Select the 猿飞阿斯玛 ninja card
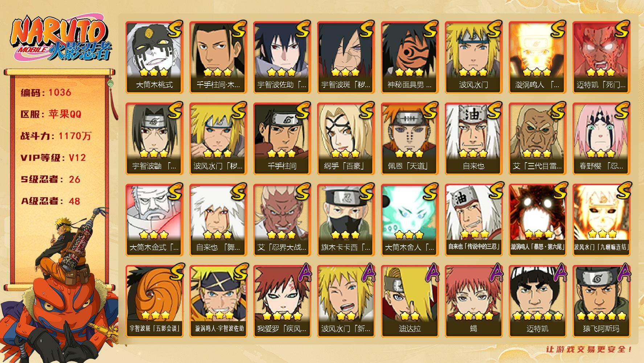This screenshot has width=644, height=363. [x=601, y=301]
